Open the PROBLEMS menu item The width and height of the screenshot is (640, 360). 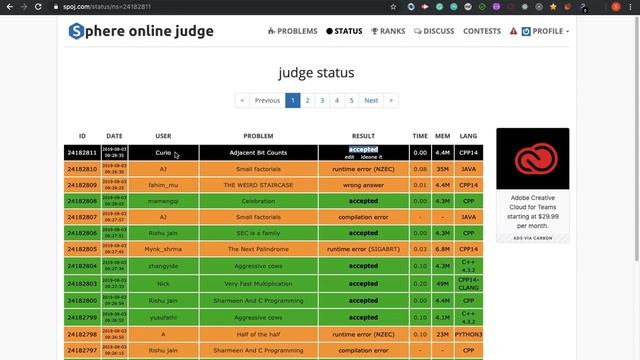coord(293,31)
